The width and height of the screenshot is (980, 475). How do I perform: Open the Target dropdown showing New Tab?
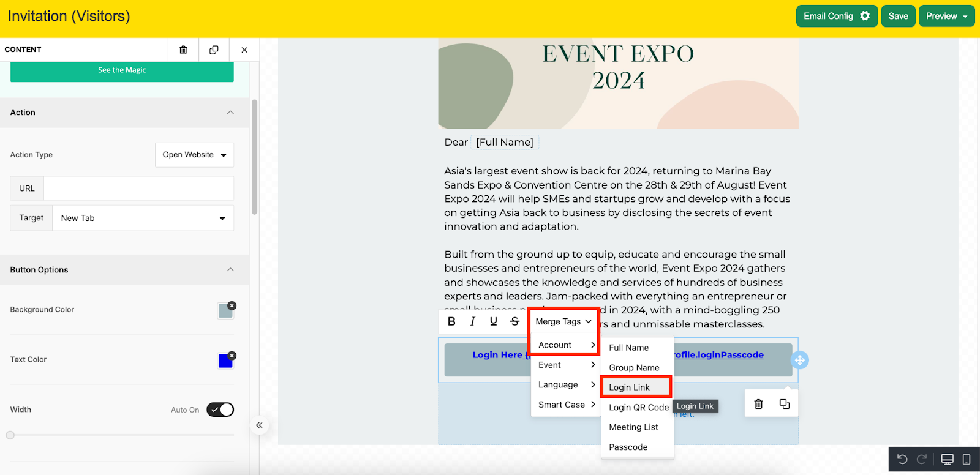click(x=143, y=218)
